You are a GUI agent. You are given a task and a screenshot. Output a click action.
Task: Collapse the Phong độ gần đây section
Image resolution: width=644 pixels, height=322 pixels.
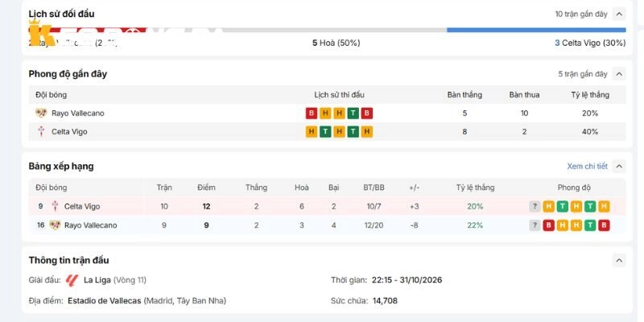619,74
